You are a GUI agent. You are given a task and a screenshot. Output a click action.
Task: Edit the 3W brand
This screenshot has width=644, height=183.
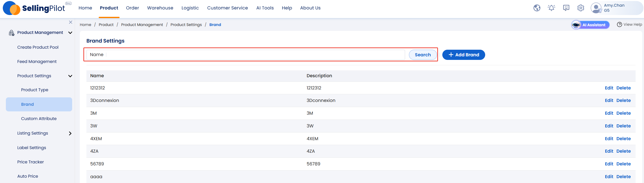click(609, 126)
